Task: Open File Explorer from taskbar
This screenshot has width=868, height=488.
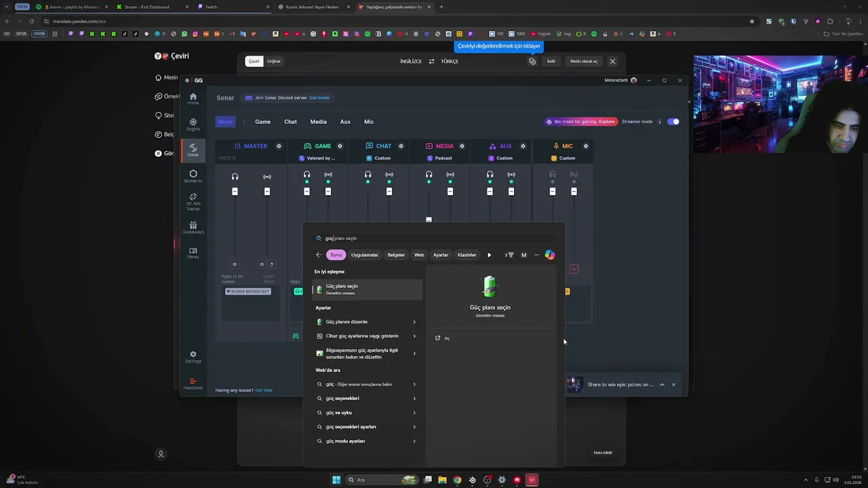Action: coord(442,480)
